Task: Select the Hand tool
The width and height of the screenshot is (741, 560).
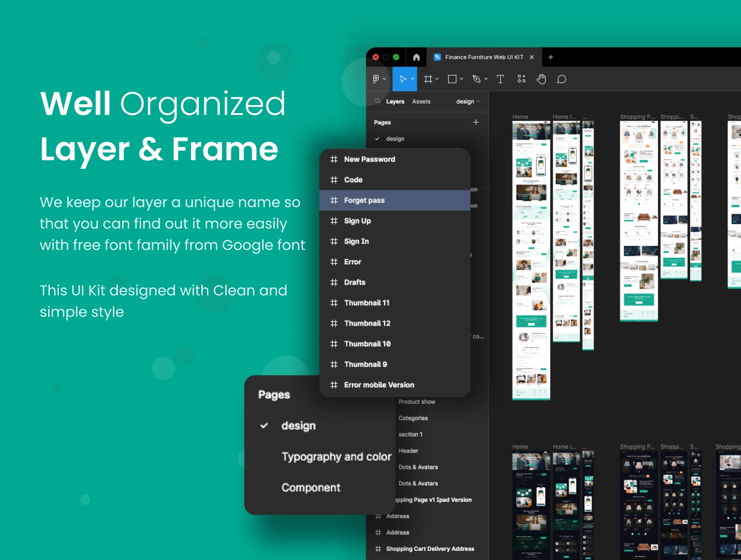Action: (541, 79)
